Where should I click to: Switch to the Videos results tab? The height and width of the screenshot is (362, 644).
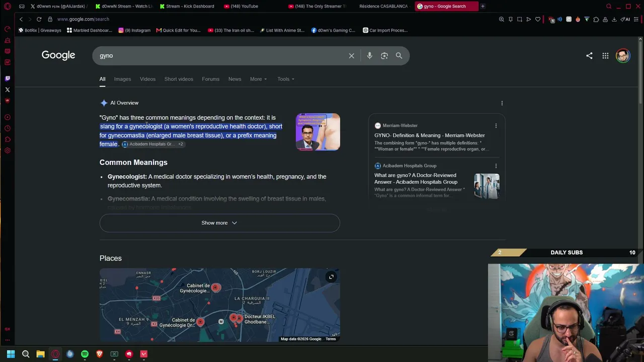pos(147,79)
